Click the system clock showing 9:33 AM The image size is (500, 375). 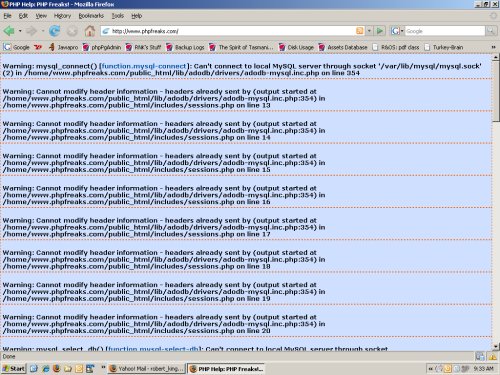483,369
